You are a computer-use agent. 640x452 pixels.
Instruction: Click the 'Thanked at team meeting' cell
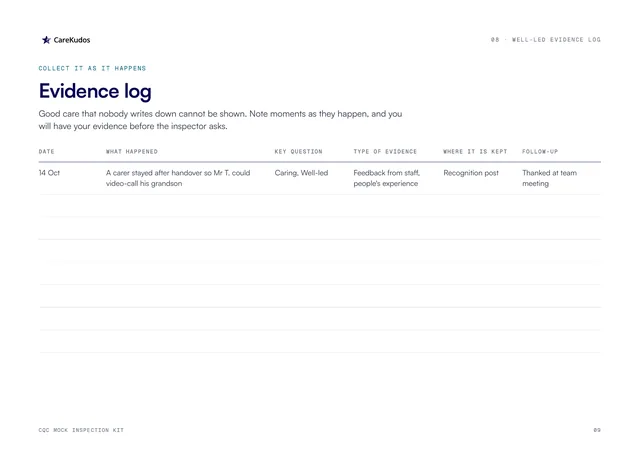[549, 178]
